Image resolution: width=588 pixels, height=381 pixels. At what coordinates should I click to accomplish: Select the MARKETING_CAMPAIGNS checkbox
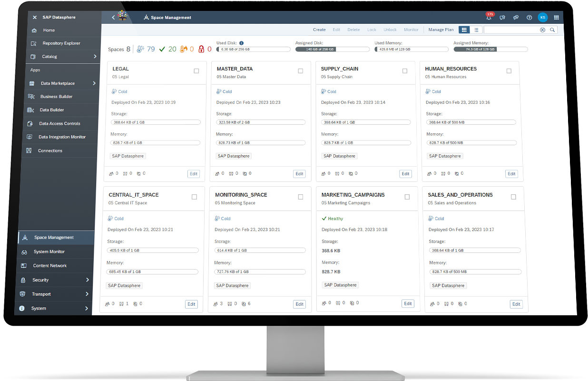pyautogui.click(x=407, y=197)
